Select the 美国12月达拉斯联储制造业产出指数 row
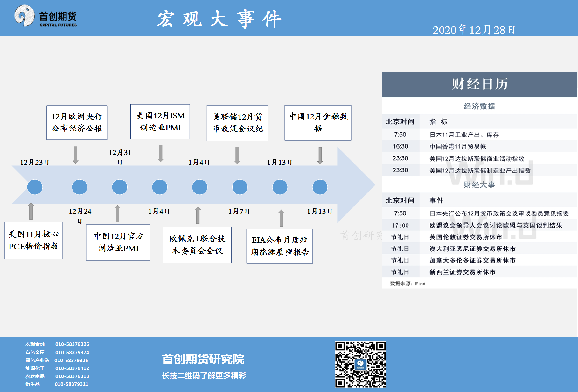578x392 pixels. tap(479, 170)
